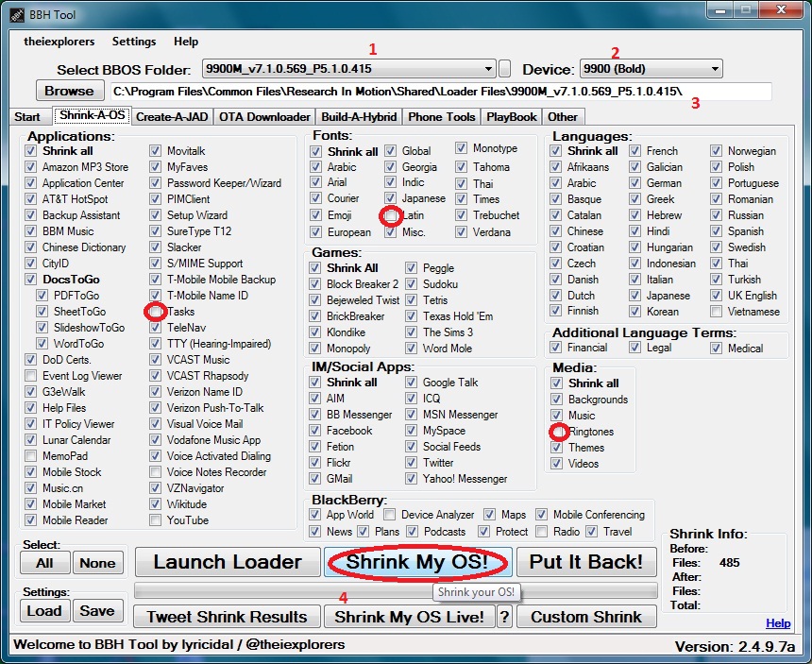This screenshot has height=664, width=812.
Task: Toggle Applications Shrink all checkbox
Action: [30, 151]
